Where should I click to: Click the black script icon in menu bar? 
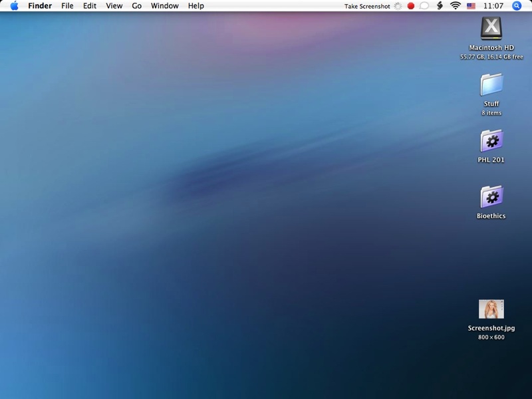click(440, 6)
